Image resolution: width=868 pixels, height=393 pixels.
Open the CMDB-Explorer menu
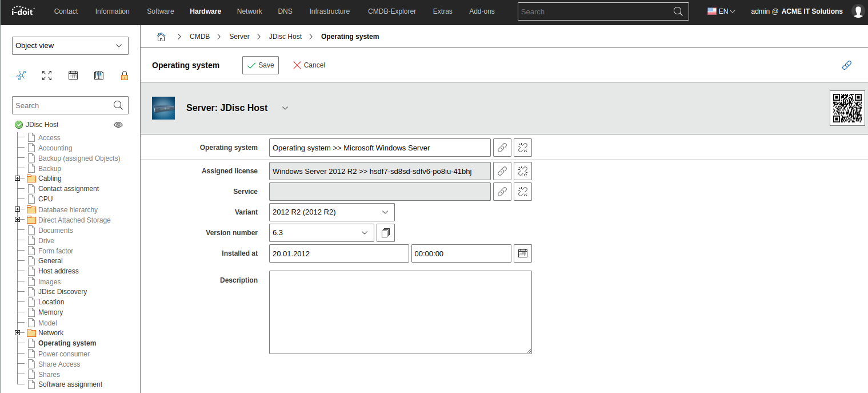point(392,11)
